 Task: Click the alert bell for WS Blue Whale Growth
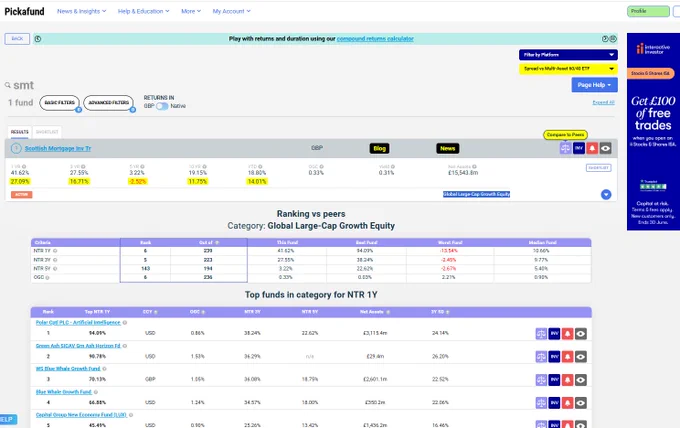point(567,380)
